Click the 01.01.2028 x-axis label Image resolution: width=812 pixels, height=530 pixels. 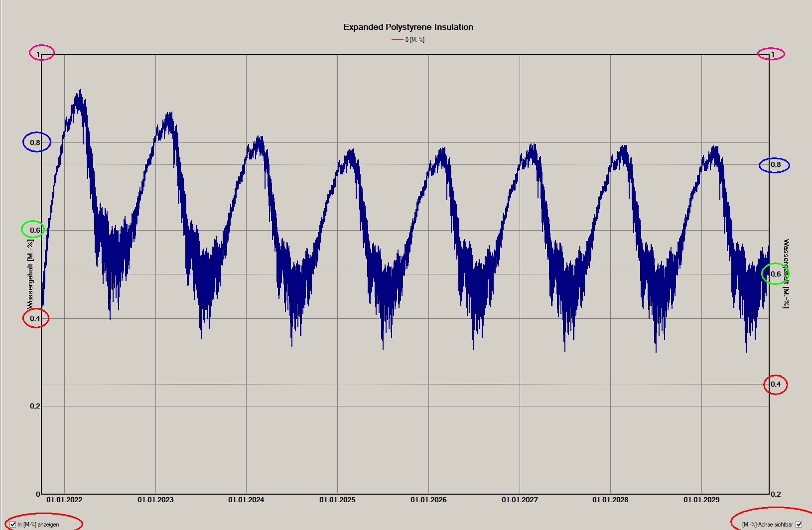tap(610, 500)
